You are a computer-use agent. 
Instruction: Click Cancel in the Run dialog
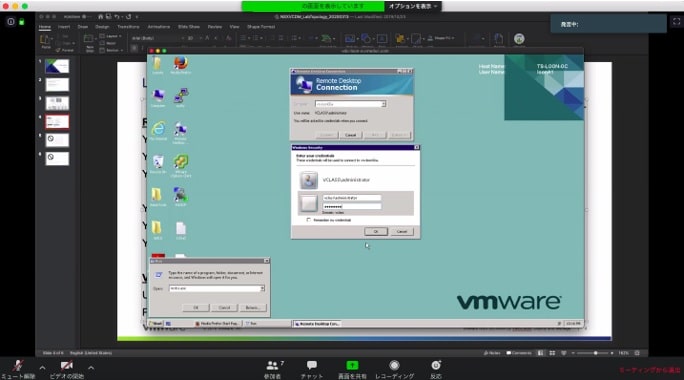pyautogui.click(x=224, y=308)
